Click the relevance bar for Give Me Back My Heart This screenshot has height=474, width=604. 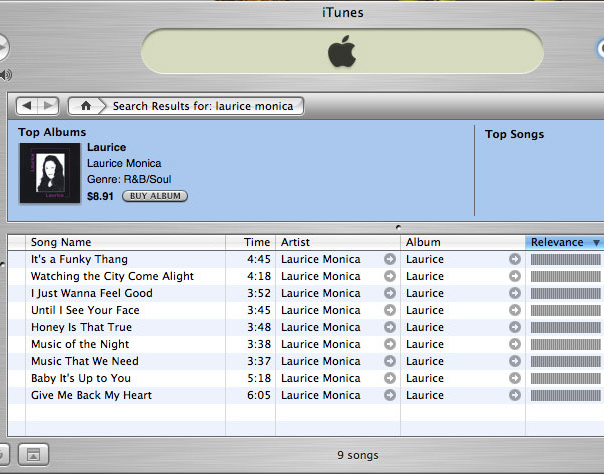point(565,395)
